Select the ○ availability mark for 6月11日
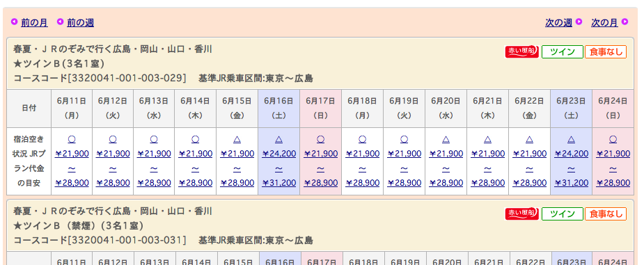This screenshot has width=644, height=265. click(72, 140)
